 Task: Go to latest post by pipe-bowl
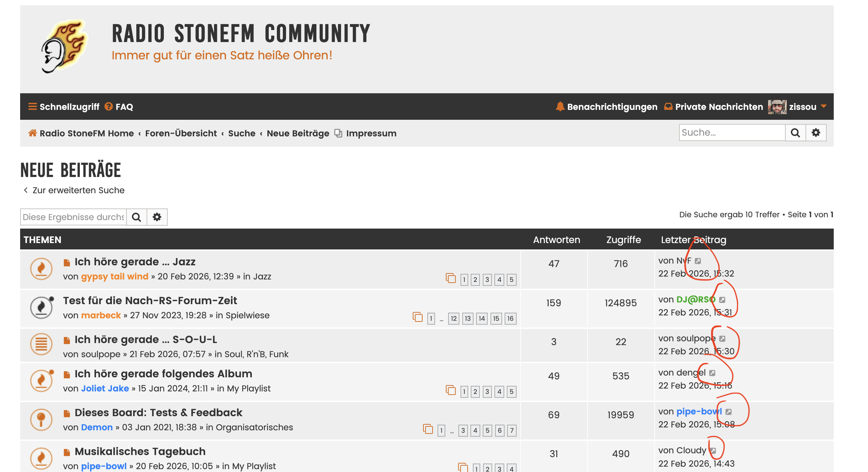(729, 412)
